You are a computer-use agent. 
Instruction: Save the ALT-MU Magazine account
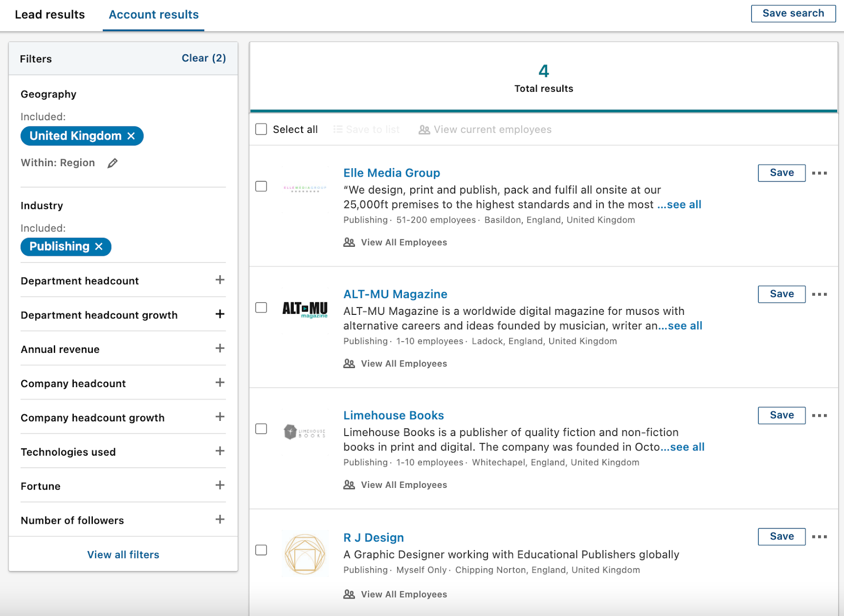click(x=782, y=294)
